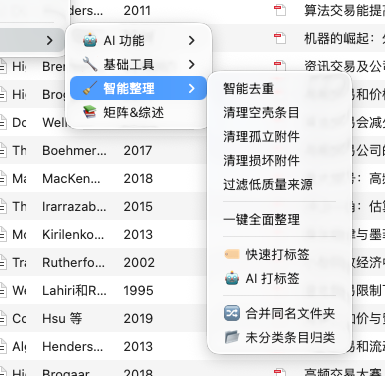385x376 pixels.
Task: Select author cell Irarrazab...
Action: pyautogui.click(x=74, y=206)
